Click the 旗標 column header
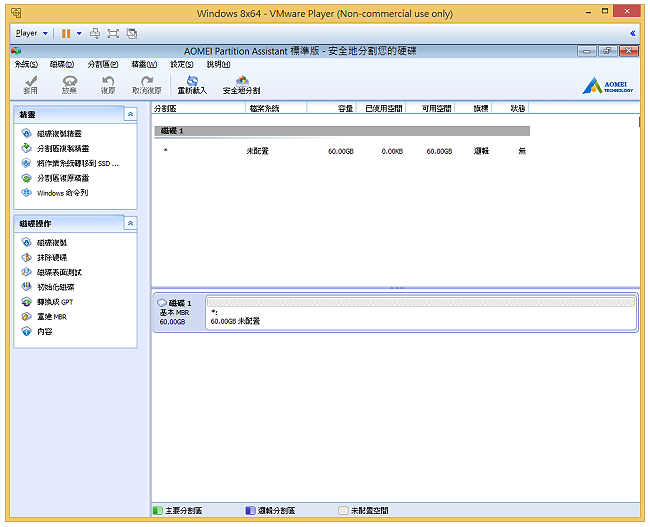The image size is (650, 527). click(x=473, y=109)
